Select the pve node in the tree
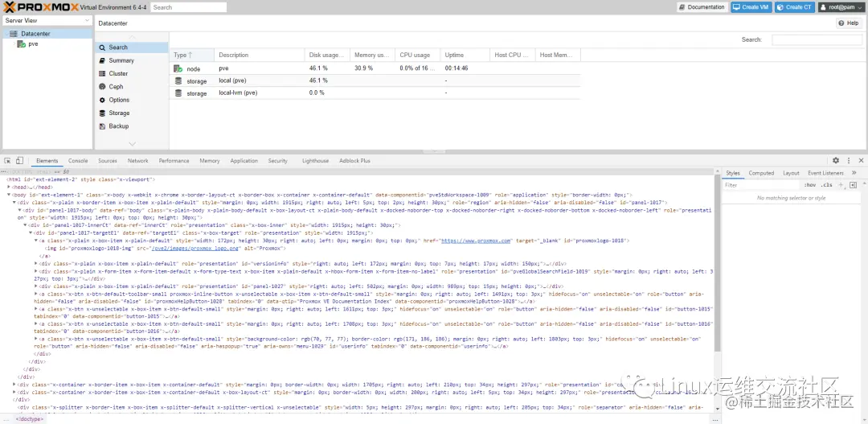Image resolution: width=868 pixels, height=424 pixels. [33, 43]
